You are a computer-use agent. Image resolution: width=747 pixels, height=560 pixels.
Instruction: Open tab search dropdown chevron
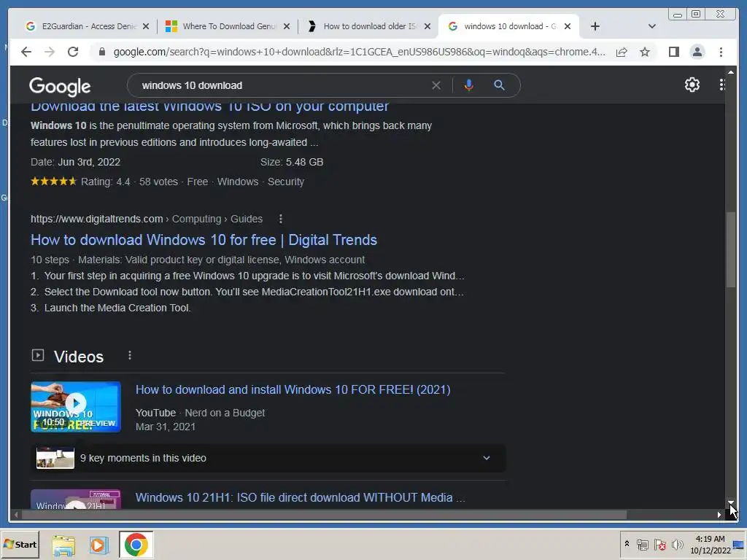point(652,27)
